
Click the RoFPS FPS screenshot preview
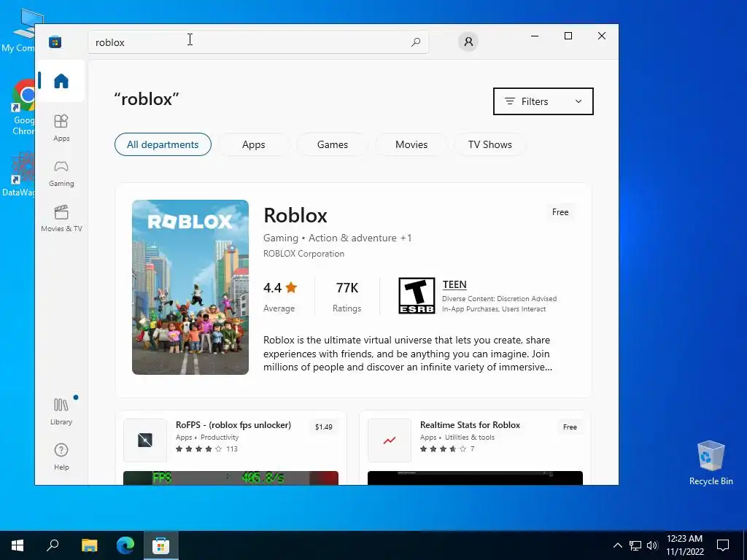pos(231,478)
